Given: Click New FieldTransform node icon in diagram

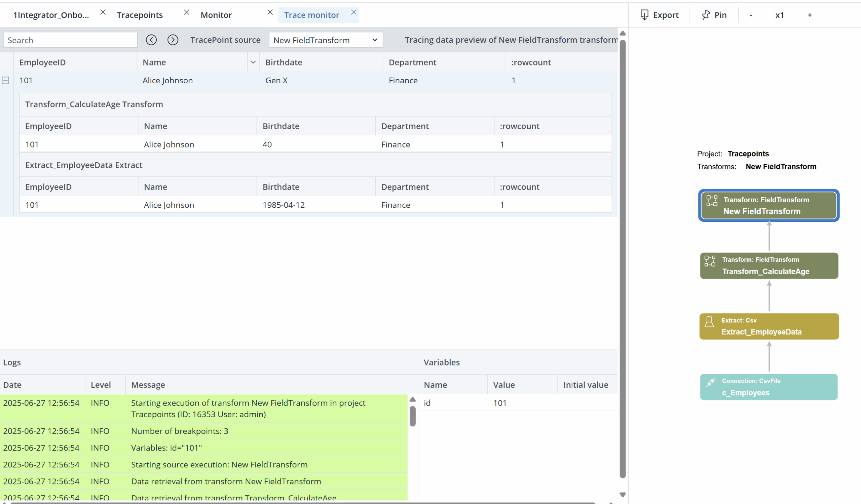Looking at the screenshot, I should [x=712, y=201].
